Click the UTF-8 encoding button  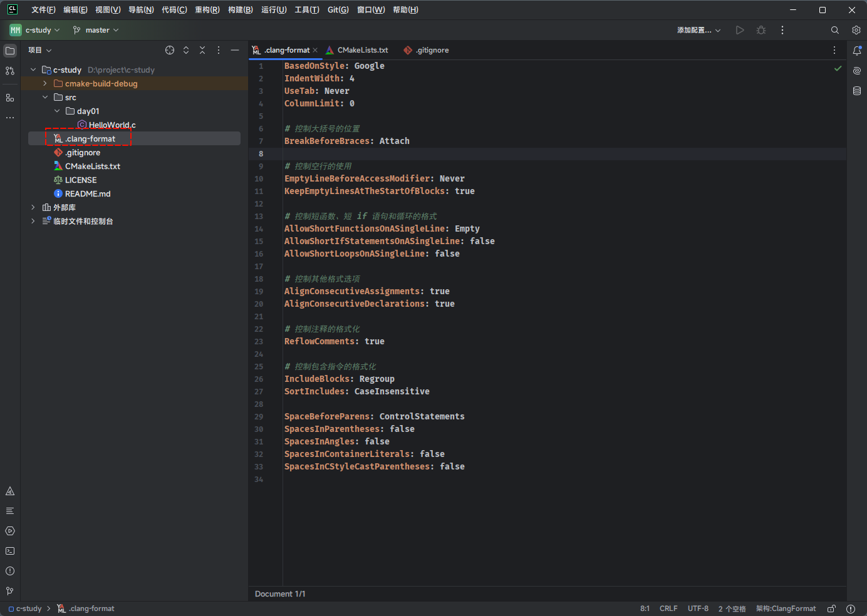coord(698,608)
